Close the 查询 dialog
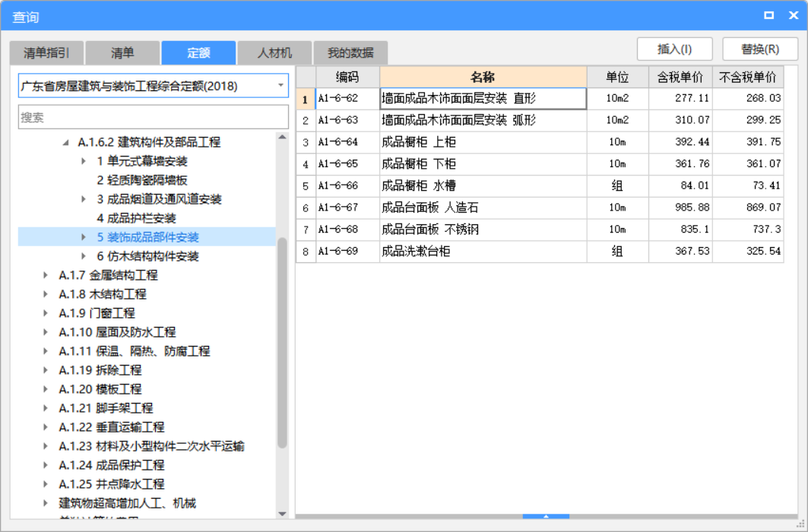The image size is (808, 532). point(794,15)
